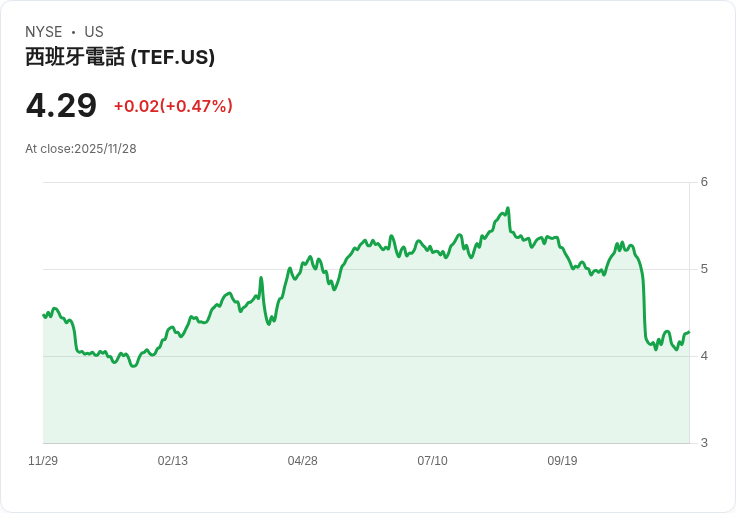
Task: Click the US market label
Action: click(94, 32)
